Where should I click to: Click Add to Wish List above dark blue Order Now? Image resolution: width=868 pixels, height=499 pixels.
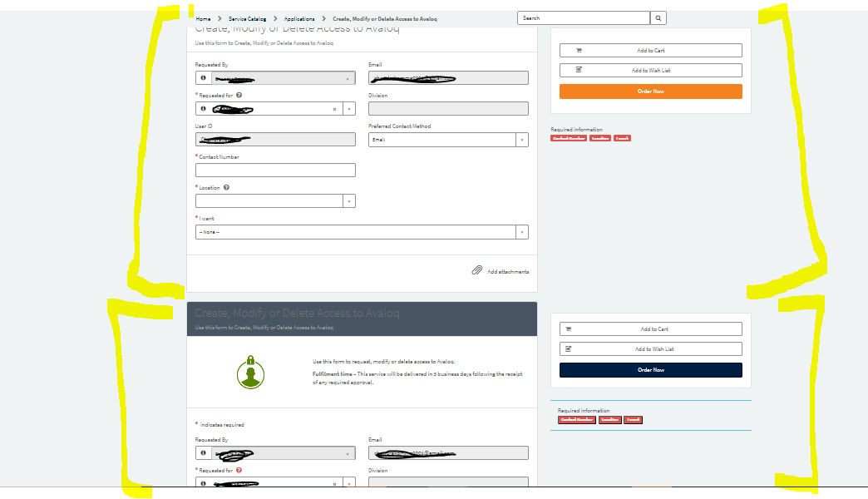pyautogui.click(x=650, y=349)
